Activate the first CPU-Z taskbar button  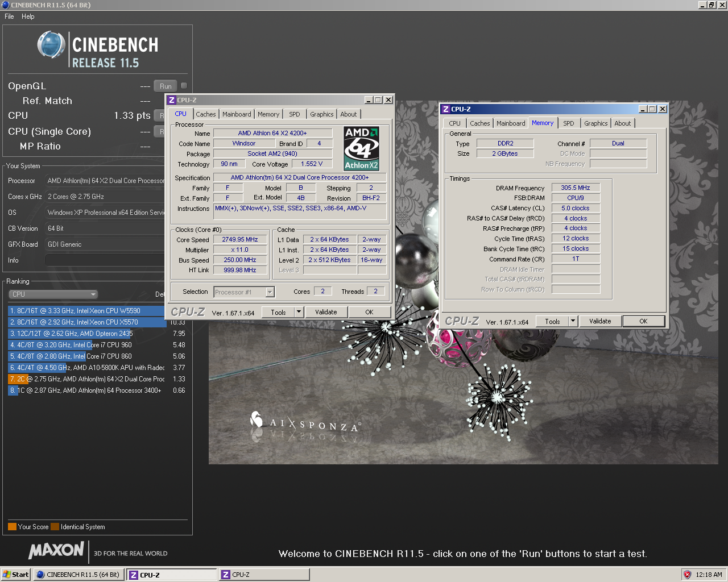(x=172, y=575)
